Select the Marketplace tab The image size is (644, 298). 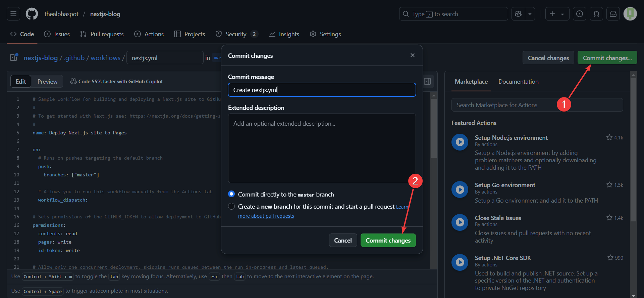pyautogui.click(x=471, y=81)
